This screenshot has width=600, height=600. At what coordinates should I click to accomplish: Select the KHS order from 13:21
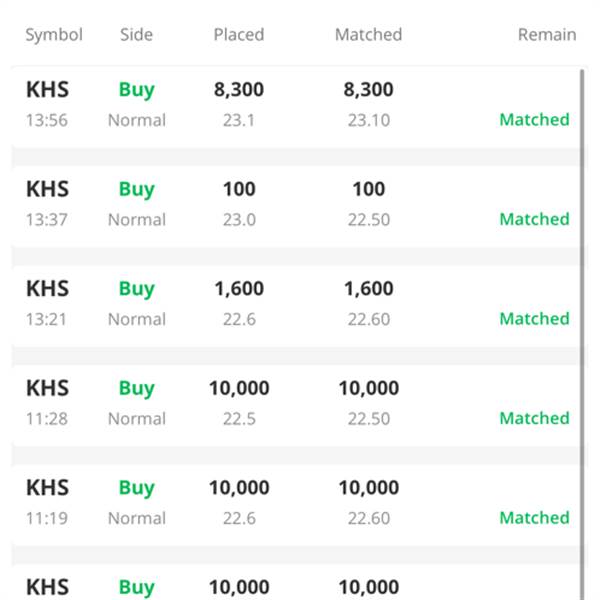pos(295,305)
